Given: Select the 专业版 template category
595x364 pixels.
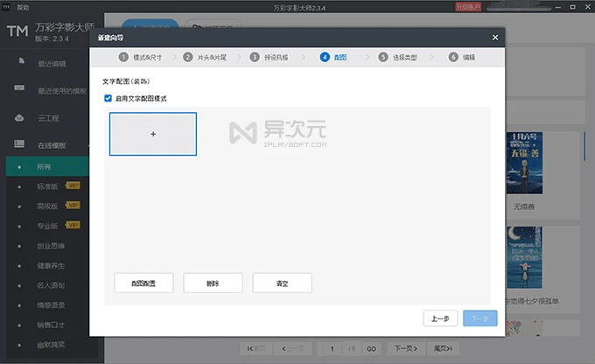Looking at the screenshot, I should tap(47, 226).
